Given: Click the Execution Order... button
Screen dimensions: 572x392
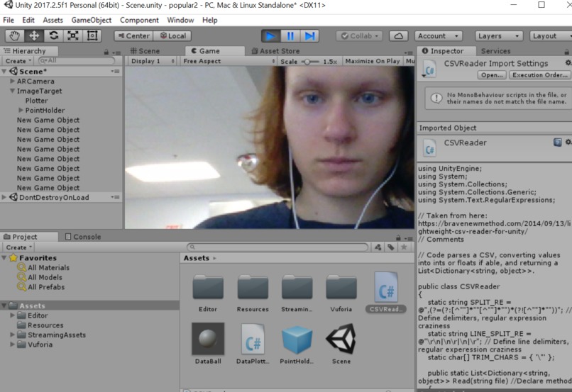Looking at the screenshot, I should coord(540,75).
